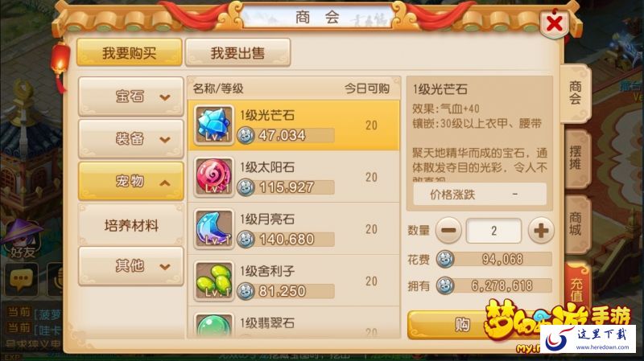The height and width of the screenshot is (361, 644).
Task: Expand the 宝石 category
Action: (131, 96)
